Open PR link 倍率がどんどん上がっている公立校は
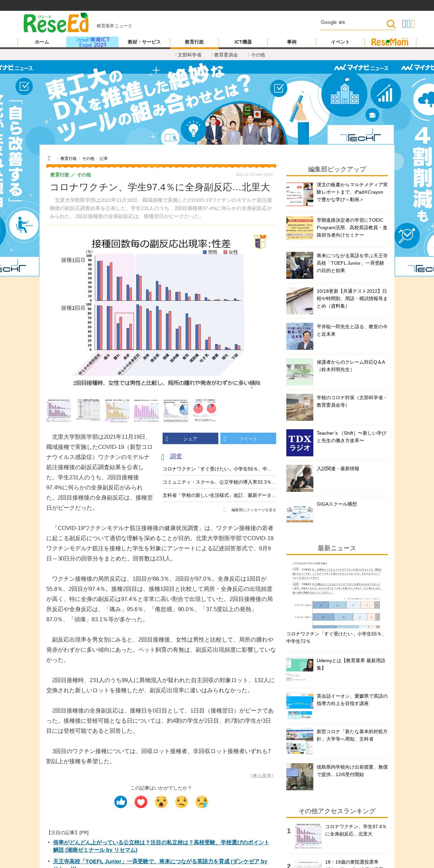 click(161, 846)
